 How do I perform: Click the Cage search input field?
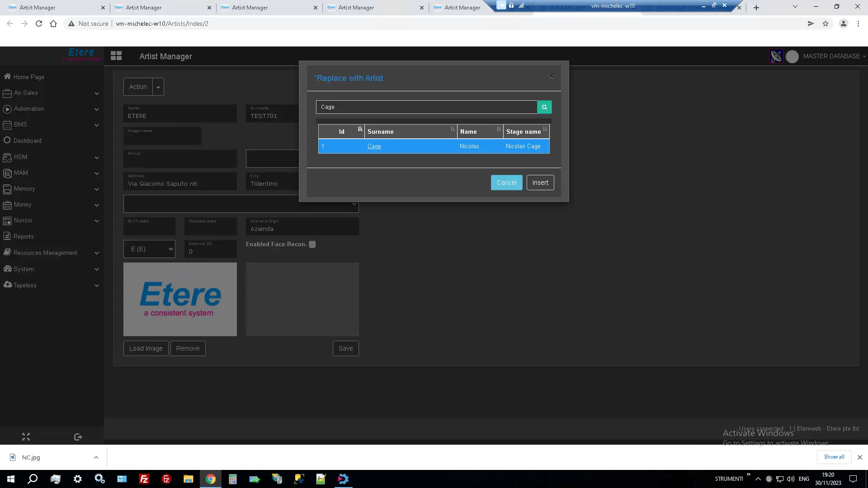[x=426, y=107]
